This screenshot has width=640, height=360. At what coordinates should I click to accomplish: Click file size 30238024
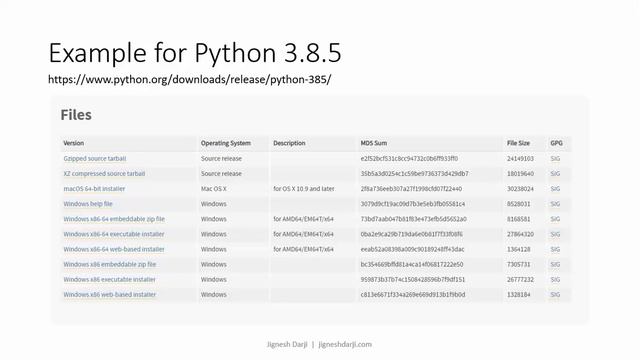(x=520, y=189)
